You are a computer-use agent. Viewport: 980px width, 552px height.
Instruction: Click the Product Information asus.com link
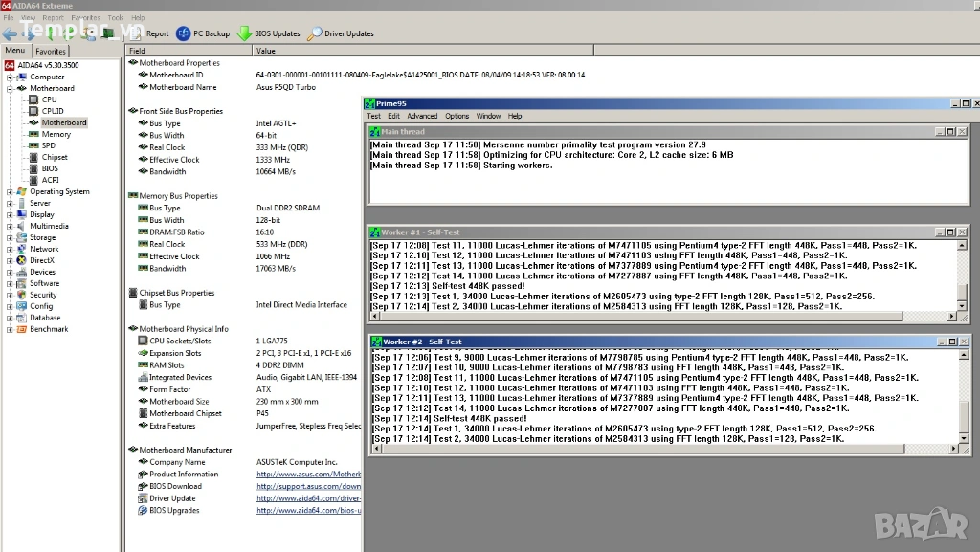308,474
